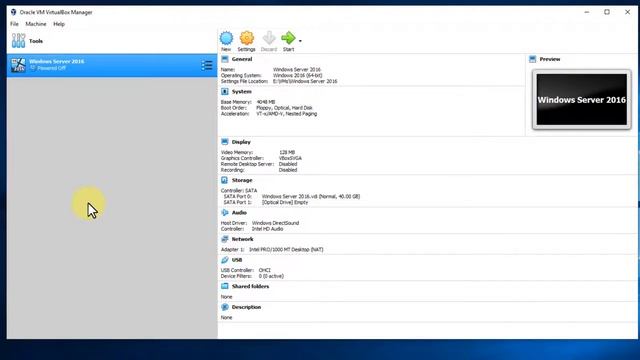The width and height of the screenshot is (640, 360).
Task: Open the Machine menu
Action: (x=36, y=24)
